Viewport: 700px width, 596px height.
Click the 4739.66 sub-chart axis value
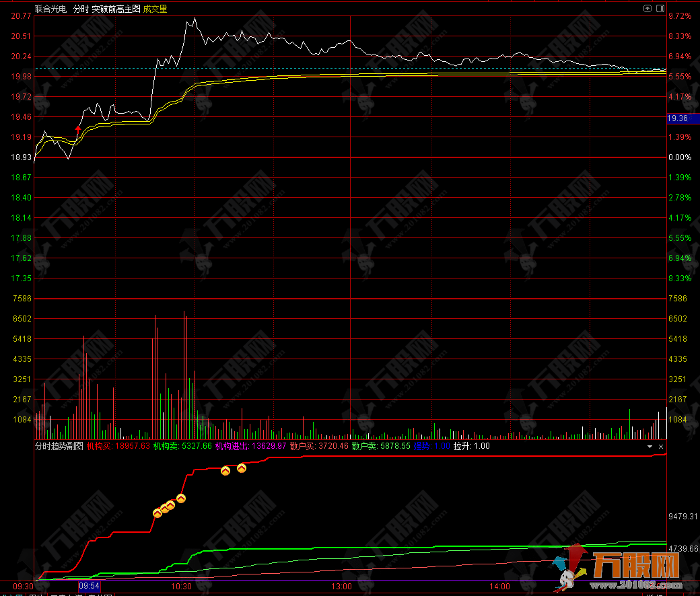pyautogui.click(x=683, y=549)
